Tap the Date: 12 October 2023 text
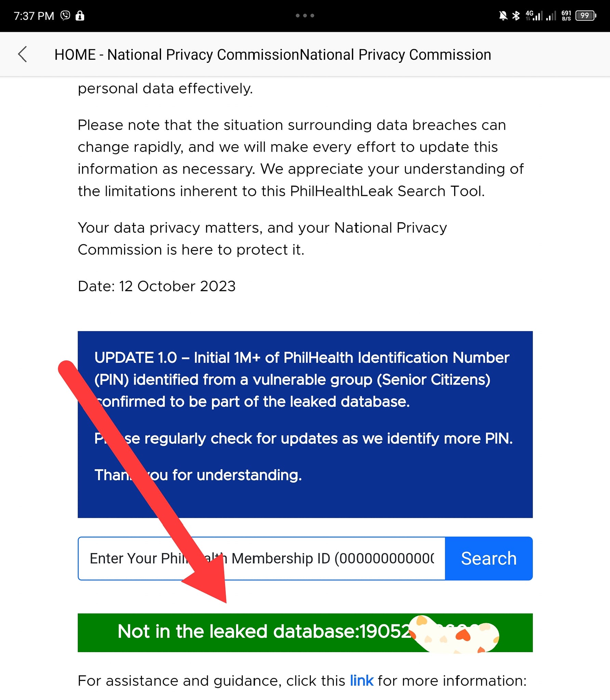Image resolution: width=610 pixels, height=700 pixels. click(157, 286)
